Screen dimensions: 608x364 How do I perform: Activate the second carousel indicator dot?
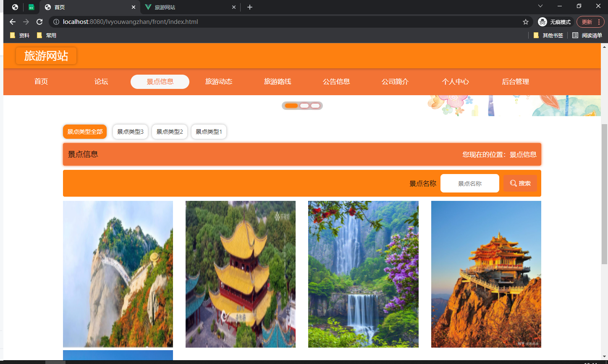(x=304, y=106)
